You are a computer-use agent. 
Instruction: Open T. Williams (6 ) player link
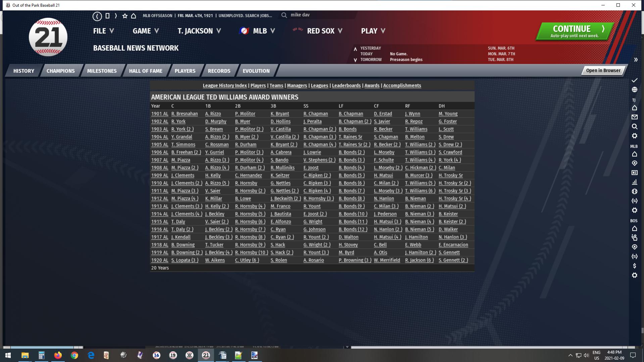pyautogui.click(x=420, y=191)
